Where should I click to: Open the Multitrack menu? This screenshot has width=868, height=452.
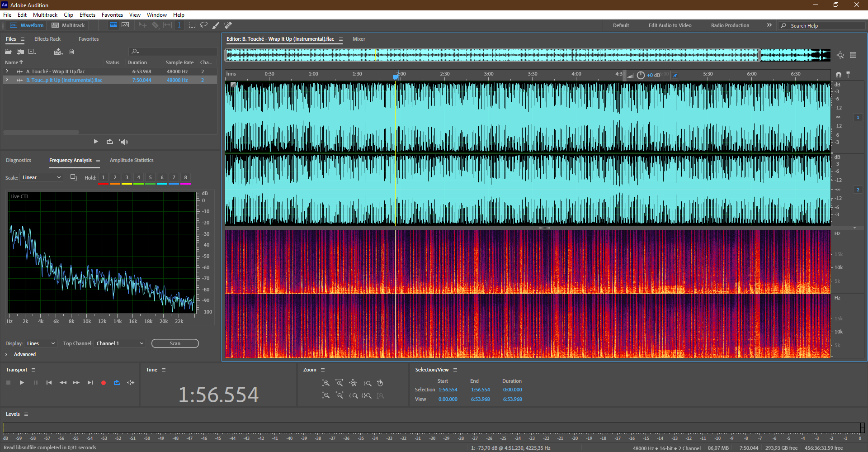point(45,15)
